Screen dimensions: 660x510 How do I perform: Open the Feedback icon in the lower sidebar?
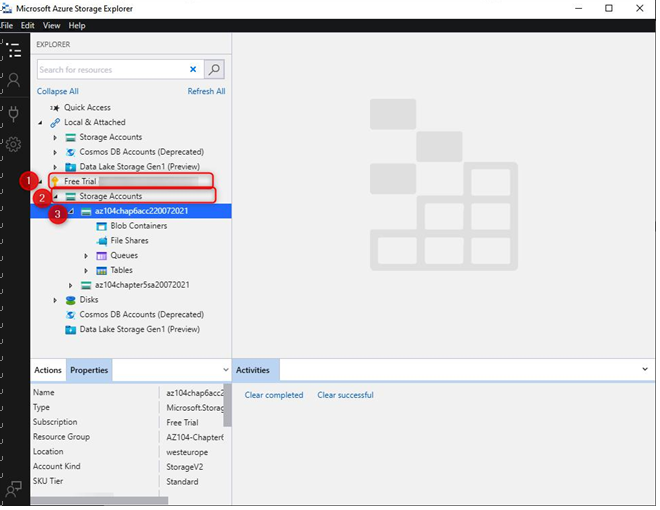pos(13,489)
